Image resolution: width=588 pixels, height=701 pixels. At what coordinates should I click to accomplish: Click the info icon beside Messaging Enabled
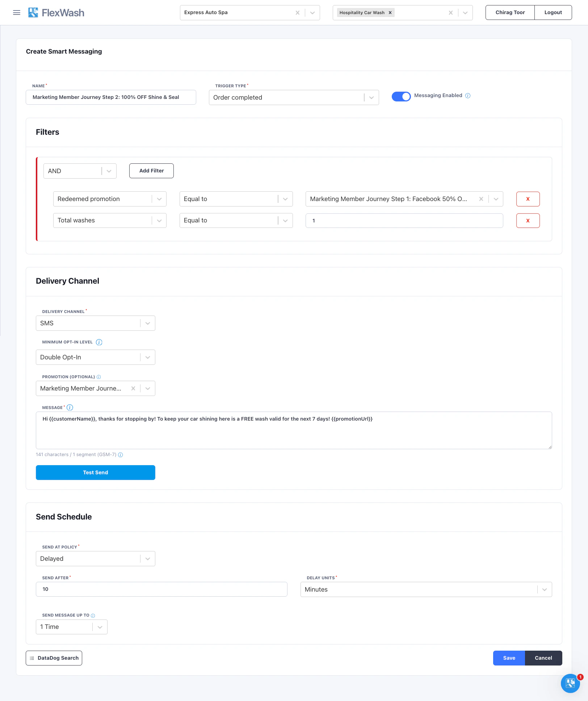469,96
